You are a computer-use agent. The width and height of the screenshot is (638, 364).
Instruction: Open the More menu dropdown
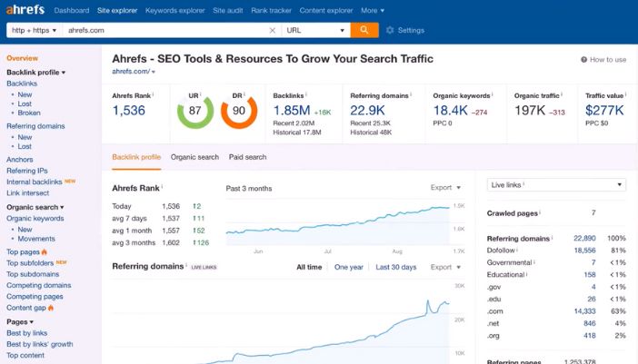pyautogui.click(x=373, y=11)
